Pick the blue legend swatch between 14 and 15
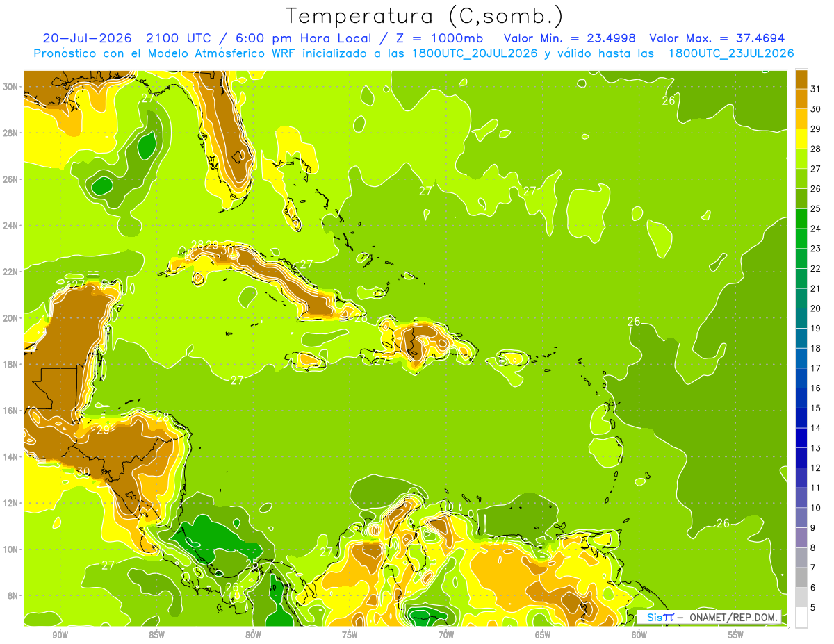Image resolution: width=834 pixels, height=644 pixels. click(x=801, y=418)
